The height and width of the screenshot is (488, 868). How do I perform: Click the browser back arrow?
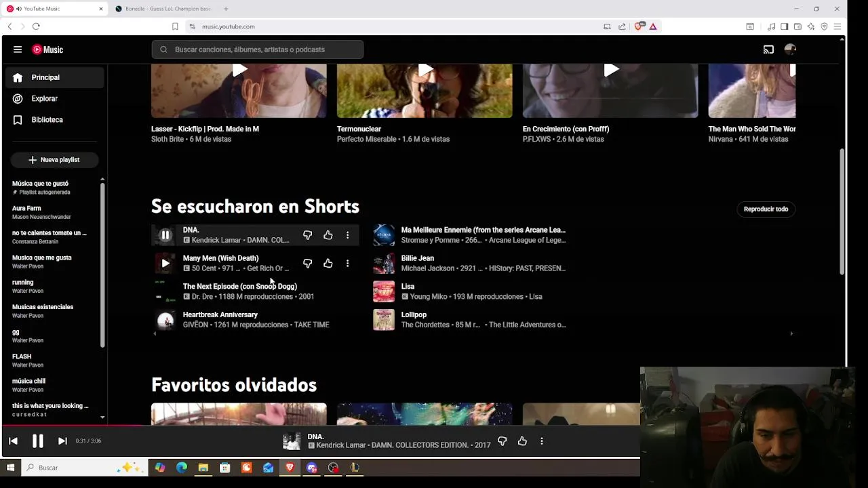[x=9, y=26]
